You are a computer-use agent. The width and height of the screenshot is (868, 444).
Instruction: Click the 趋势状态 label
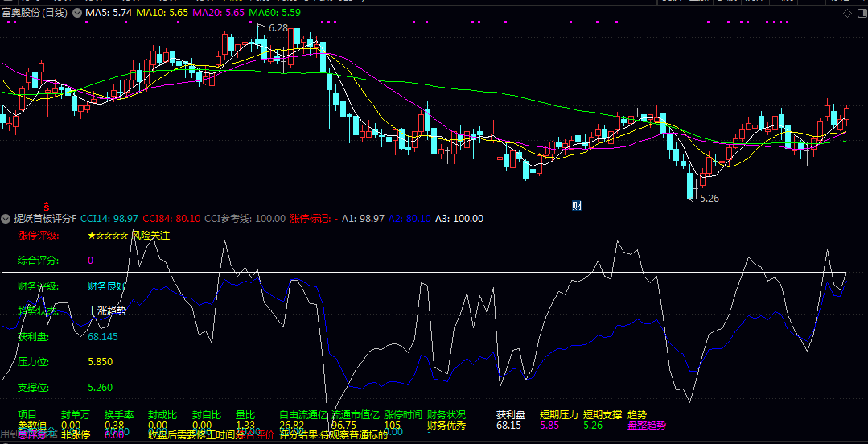pyautogui.click(x=38, y=311)
